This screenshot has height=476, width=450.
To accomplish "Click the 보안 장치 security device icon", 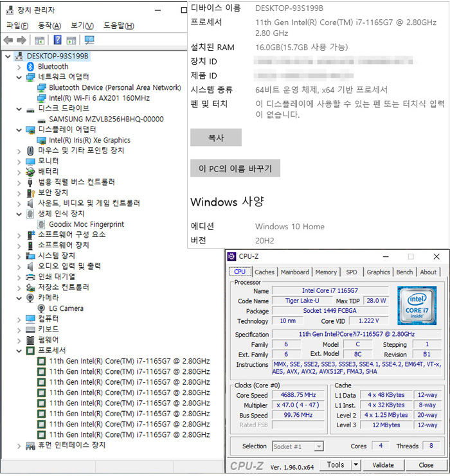I will pyautogui.click(x=30, y=193).
